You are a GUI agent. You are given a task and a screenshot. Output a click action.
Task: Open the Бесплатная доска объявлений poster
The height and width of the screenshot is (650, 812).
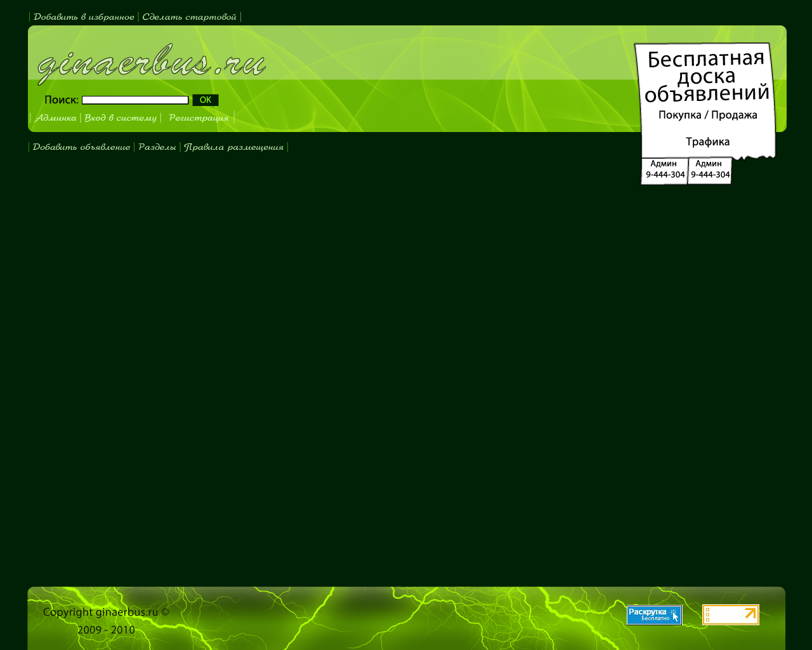705,114
